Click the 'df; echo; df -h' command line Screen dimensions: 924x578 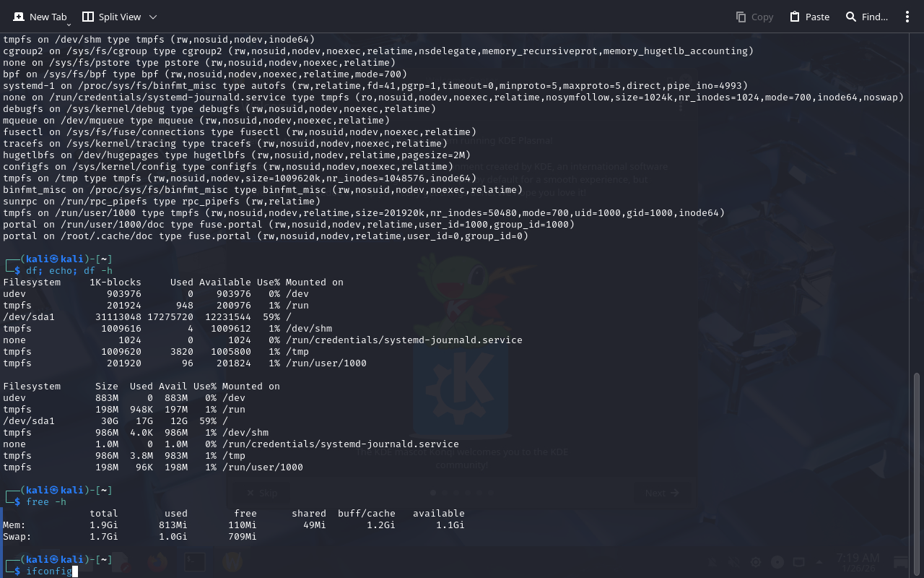[69, 271]
